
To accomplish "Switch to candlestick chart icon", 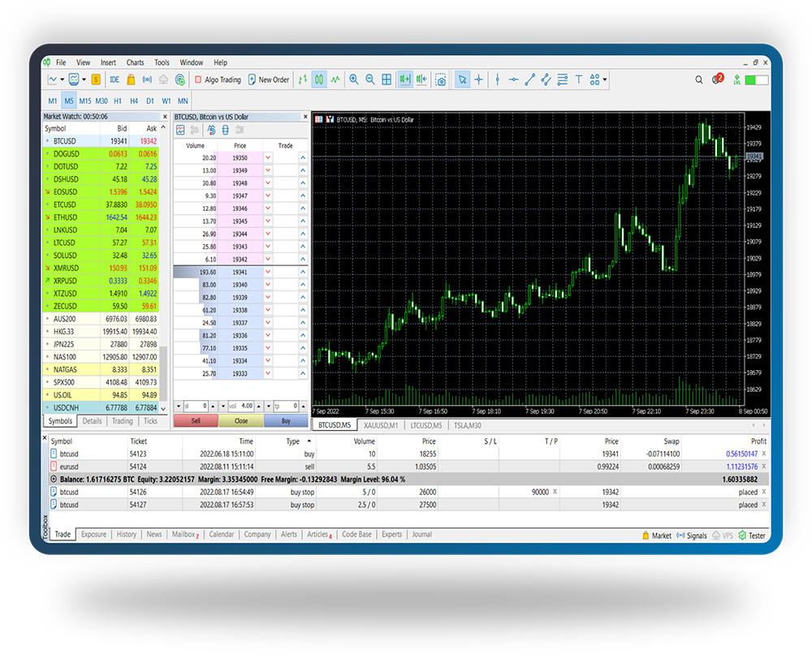I will click(x=319, y=80).
